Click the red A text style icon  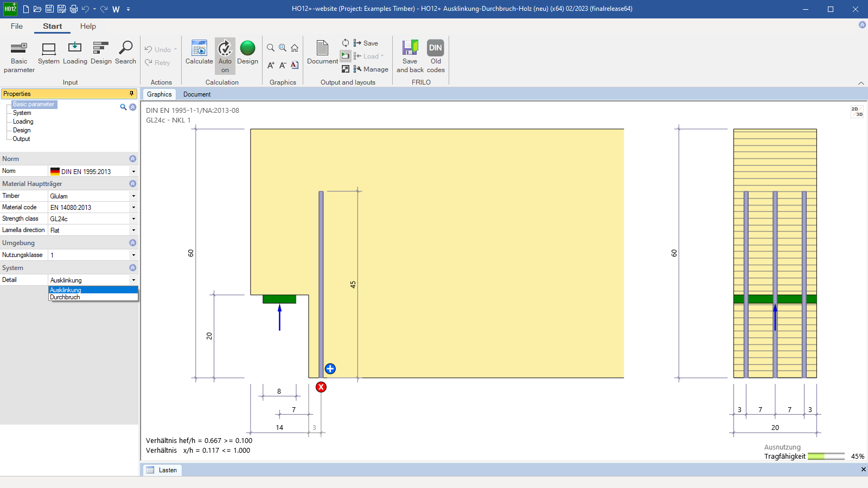(295, 65)
